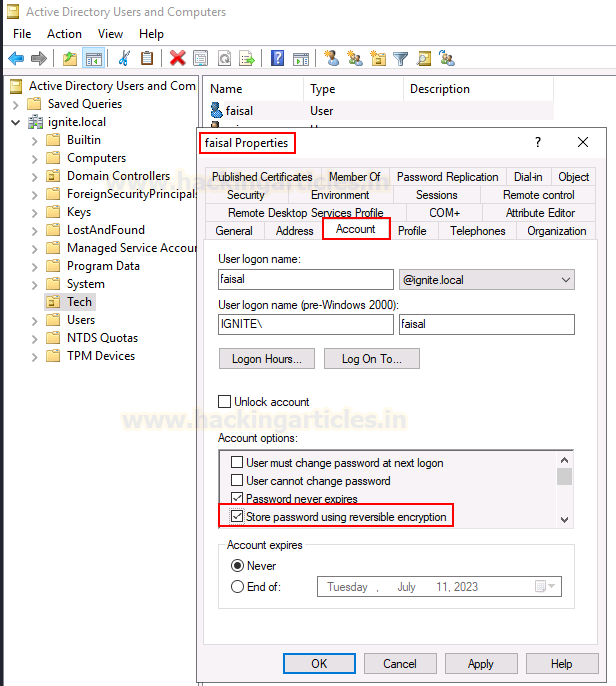This screenshot has width=616, height=686.
Task: Create a new group with toolbar icon
Action: [354, 58]
